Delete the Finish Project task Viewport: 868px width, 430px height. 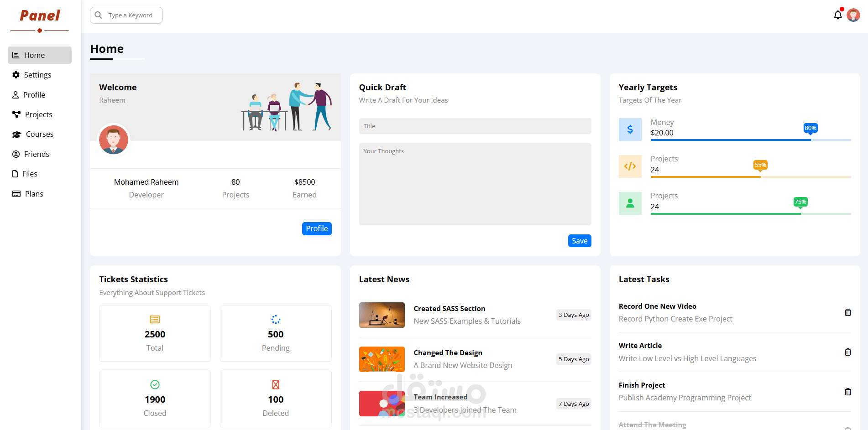pos(848,392)
